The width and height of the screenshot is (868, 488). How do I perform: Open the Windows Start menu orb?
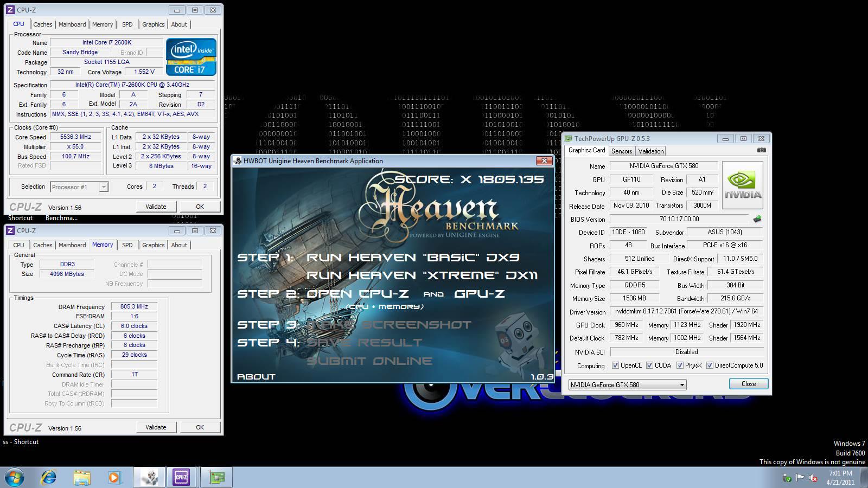click(14, 477)
